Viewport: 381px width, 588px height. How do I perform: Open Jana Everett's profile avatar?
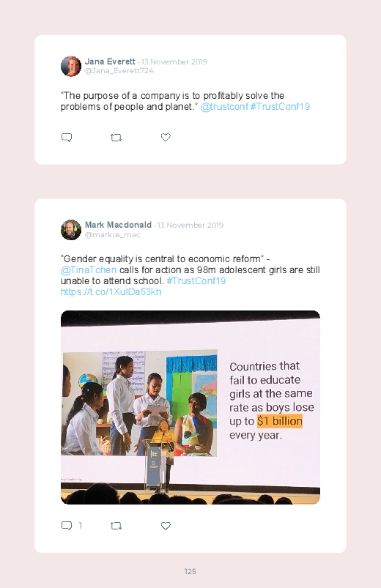click(x=71, y=67)
